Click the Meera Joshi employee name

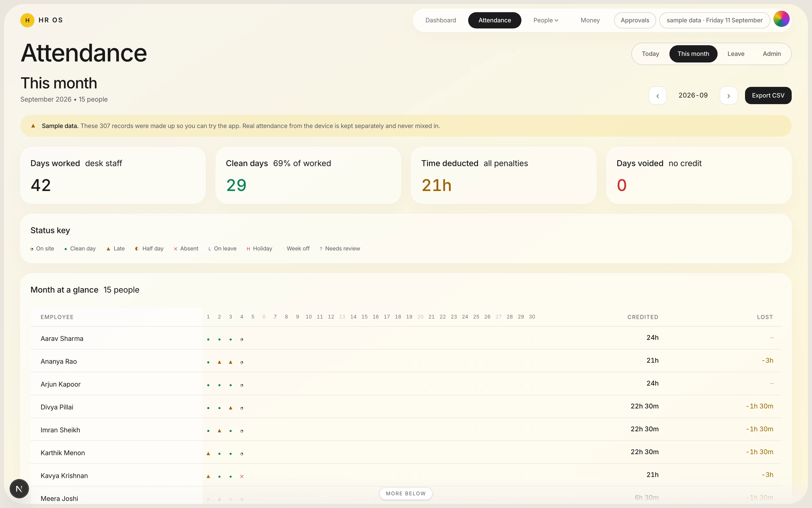coord(59,499)
